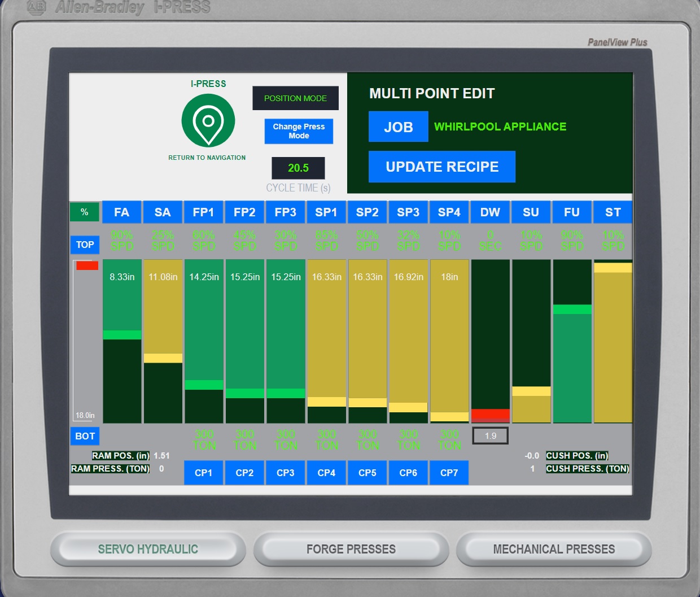Click the WHIRLPOOL APPLIANCE job name

[500, 127]
